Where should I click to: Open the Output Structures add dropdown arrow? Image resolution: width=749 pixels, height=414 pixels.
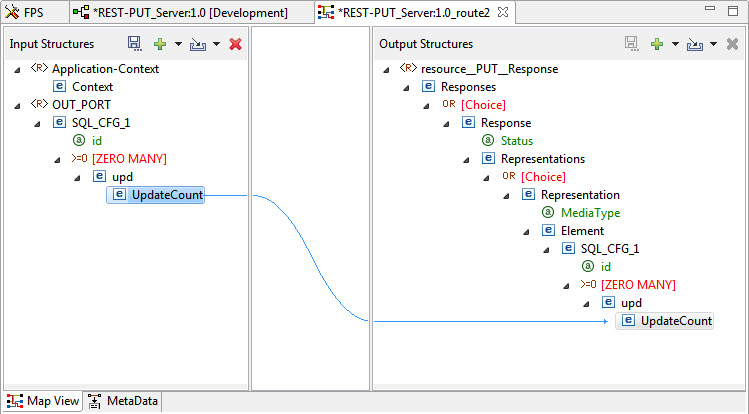pos(675,44)
